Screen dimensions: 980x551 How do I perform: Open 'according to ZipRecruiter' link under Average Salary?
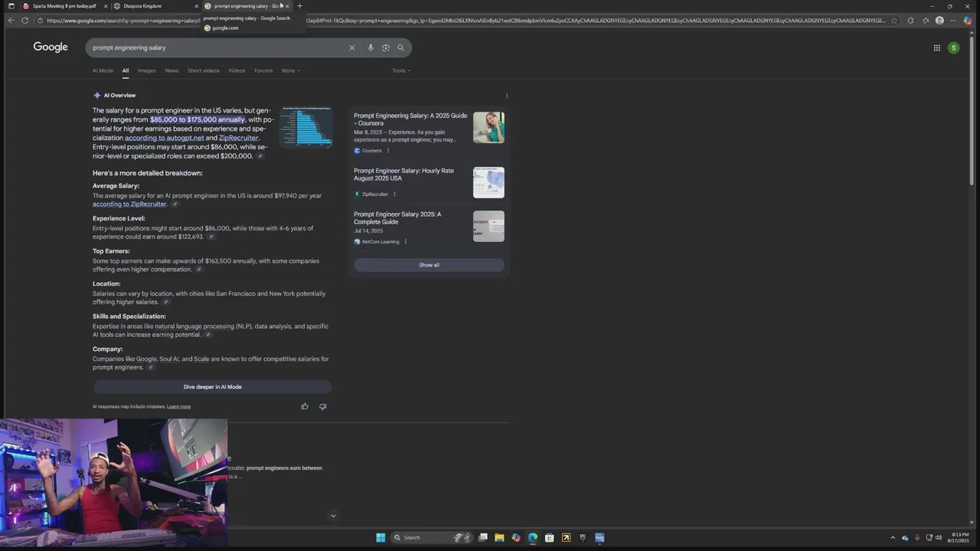coord(129,204)
